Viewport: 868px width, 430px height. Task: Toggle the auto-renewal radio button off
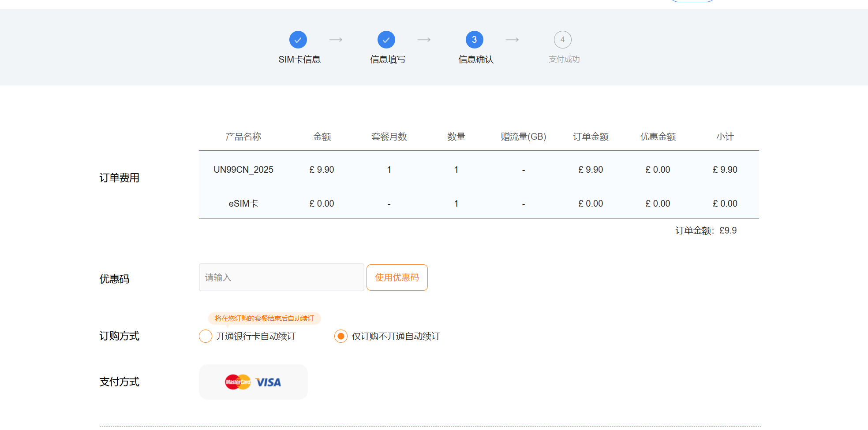(340, 336)
